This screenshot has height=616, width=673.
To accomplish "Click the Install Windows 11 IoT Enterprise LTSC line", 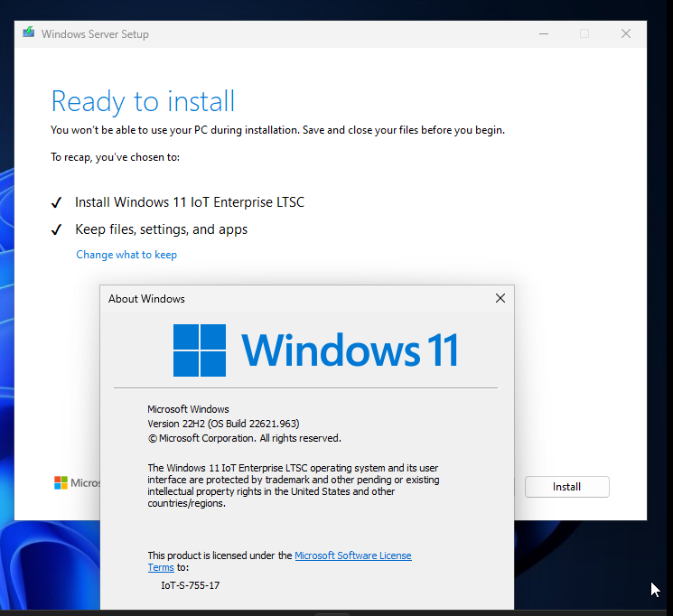I will click(x=190, y=202).
